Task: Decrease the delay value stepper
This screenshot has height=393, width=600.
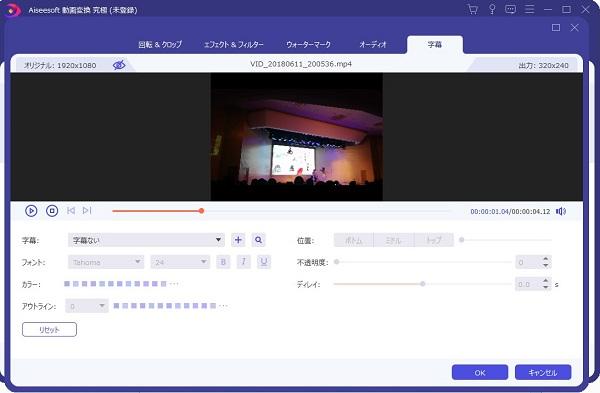Action: (546, 287)
